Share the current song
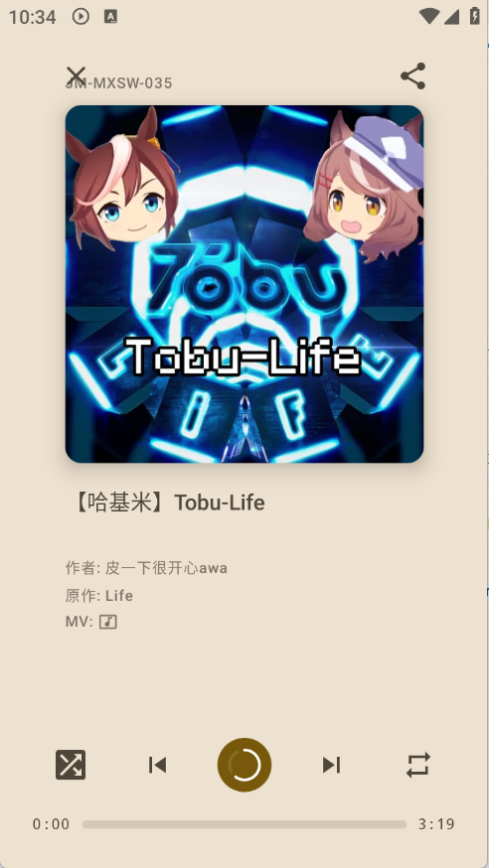Image resolution: width=489 pixels, height=868 pixels. [413, 75]
